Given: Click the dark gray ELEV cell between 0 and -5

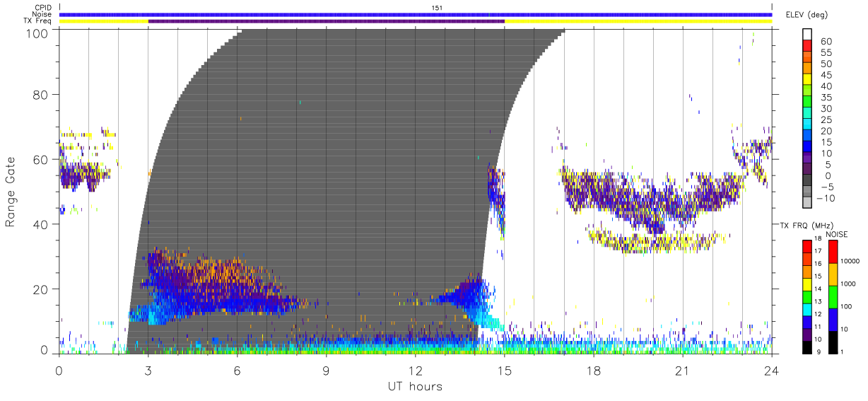Looking at the screenshot, I should click(x=807, y=181).
